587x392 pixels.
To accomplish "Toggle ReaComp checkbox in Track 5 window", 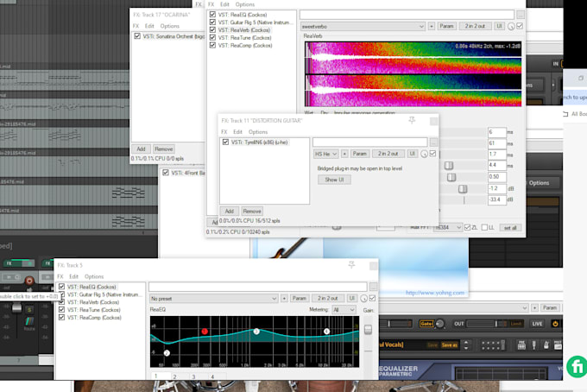I will (62, 317).
